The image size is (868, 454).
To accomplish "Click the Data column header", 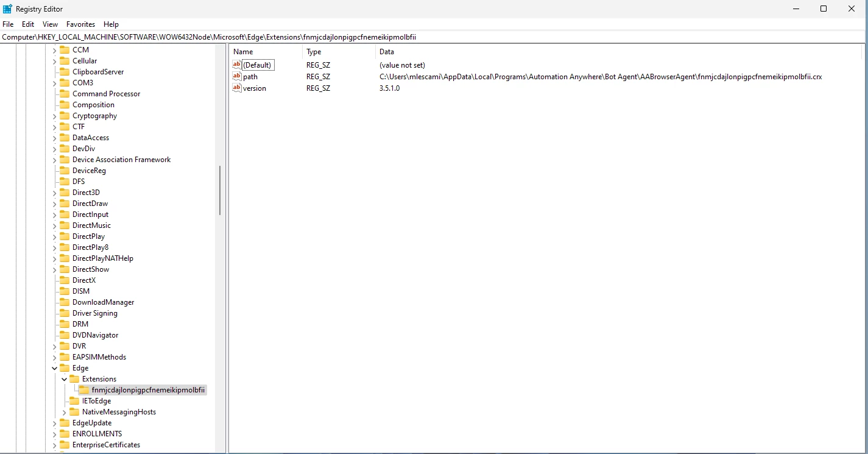I will (x=619, y=52).
